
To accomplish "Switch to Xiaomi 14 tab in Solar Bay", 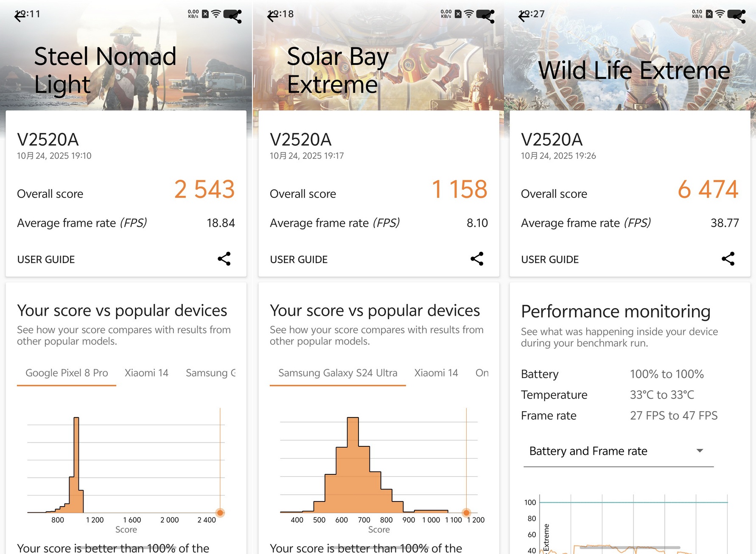I will [436, 373].
